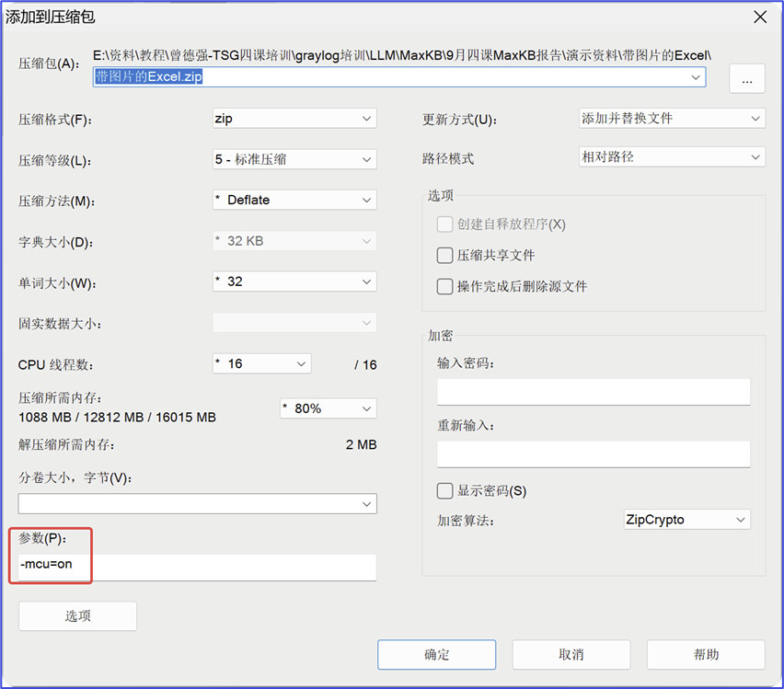Screen dimensions: 784x689
Task: Expand the compression level dropdown
Action: (x=294, y=159)
